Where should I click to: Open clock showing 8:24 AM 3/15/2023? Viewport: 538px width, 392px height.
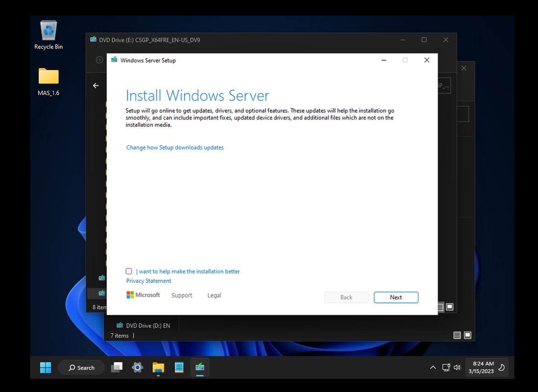point(481,367)
